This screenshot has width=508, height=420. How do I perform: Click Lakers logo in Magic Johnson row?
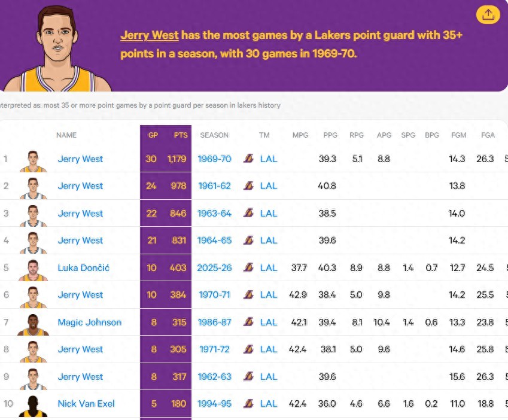[x=248, y=322]
